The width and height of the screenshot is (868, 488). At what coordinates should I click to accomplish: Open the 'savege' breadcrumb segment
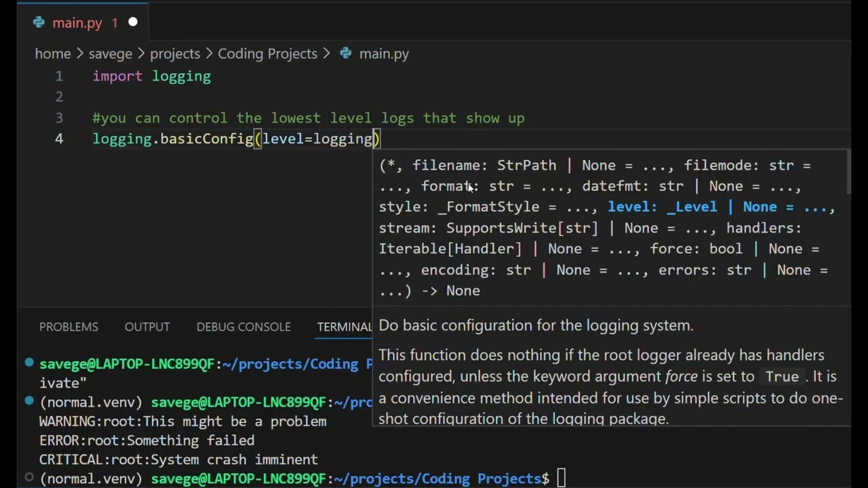(x=110, y=54)
